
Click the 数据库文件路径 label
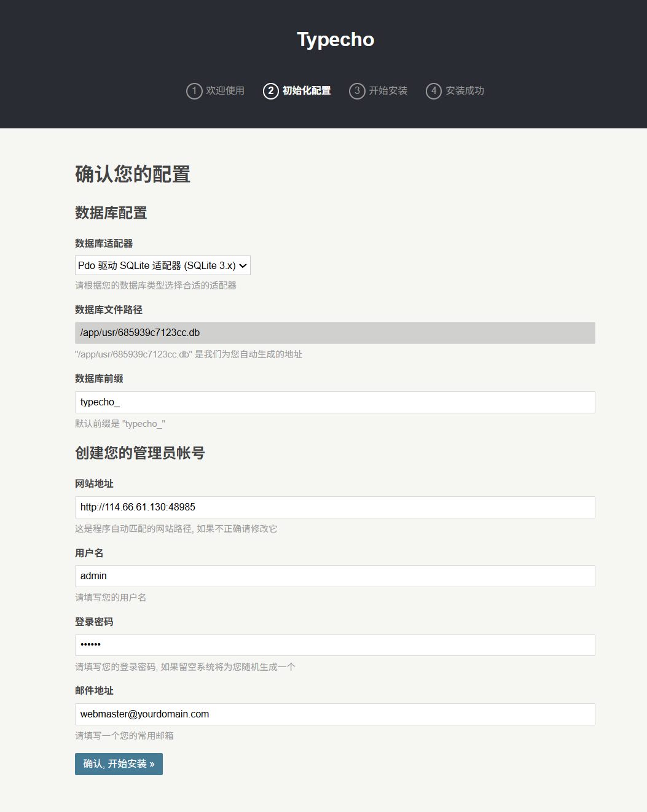click(109, 310)
